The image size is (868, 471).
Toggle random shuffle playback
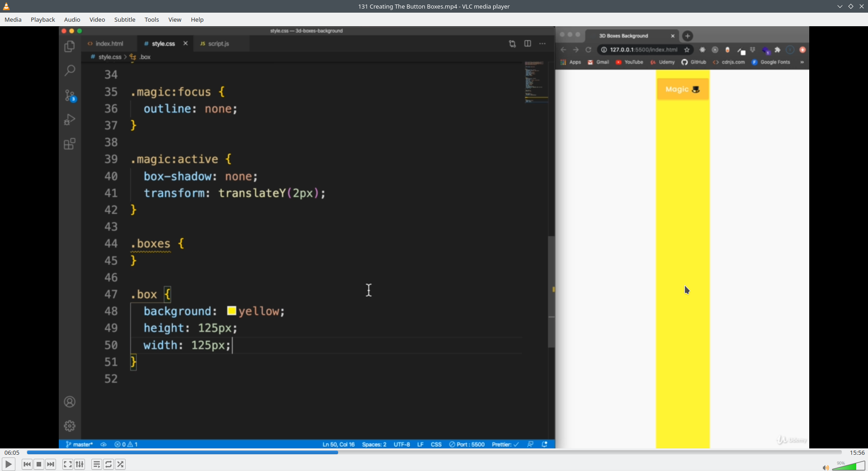[120, 464]
